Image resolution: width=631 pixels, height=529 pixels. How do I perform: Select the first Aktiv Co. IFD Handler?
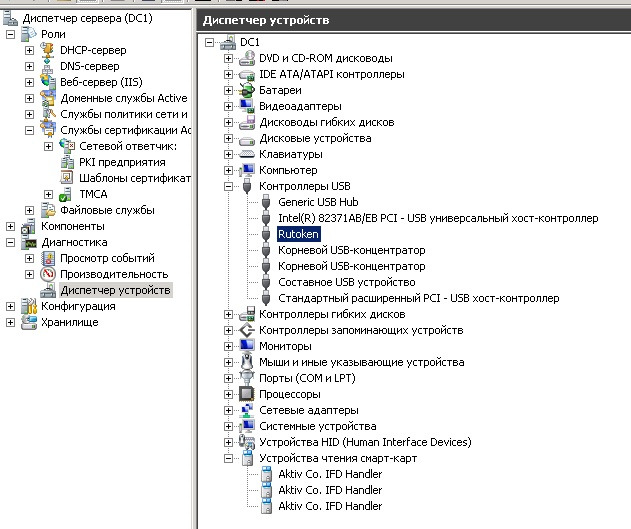pos(329,474)
